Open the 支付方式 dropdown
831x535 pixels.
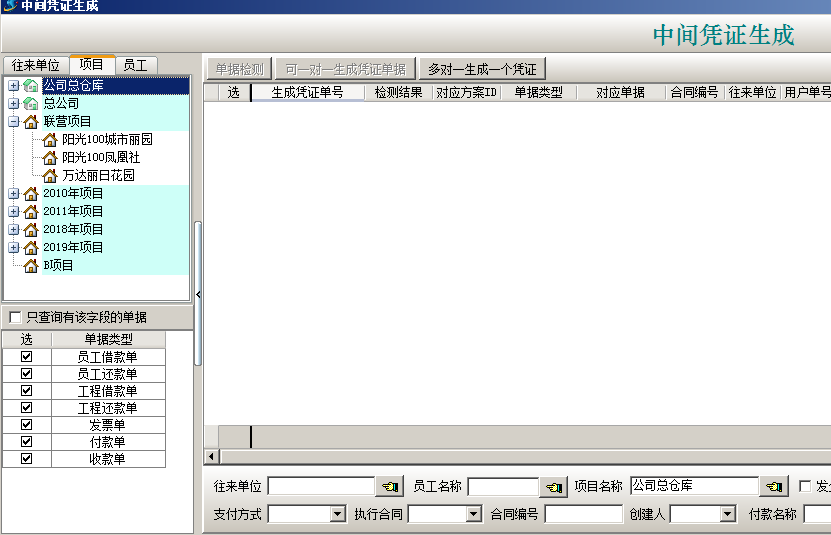[337, 514]
